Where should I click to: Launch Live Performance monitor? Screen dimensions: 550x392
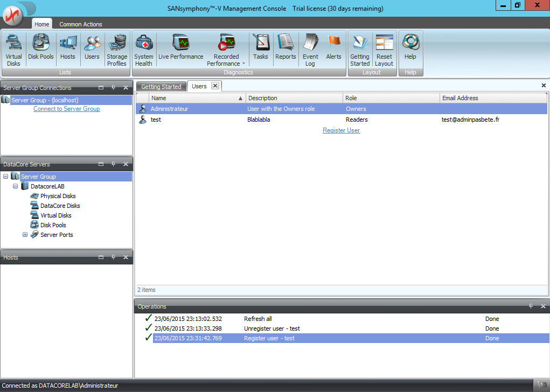180,47
